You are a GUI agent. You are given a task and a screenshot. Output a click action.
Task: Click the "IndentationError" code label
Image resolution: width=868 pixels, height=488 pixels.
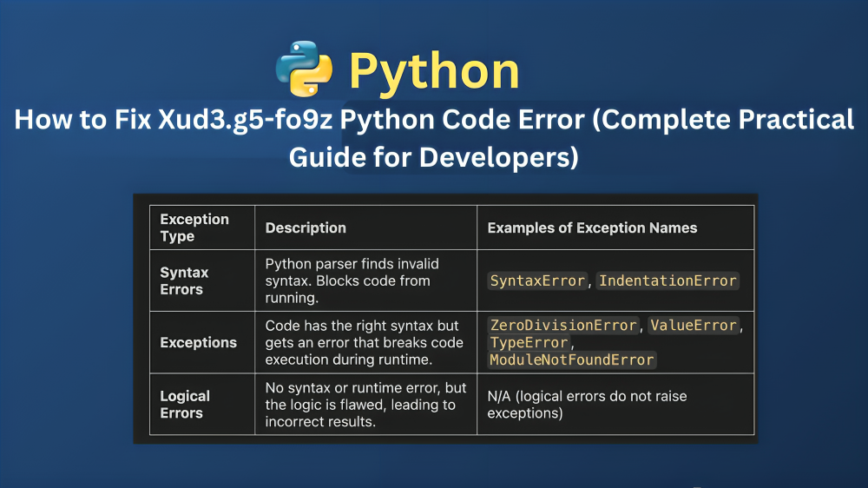coord(667,280)
